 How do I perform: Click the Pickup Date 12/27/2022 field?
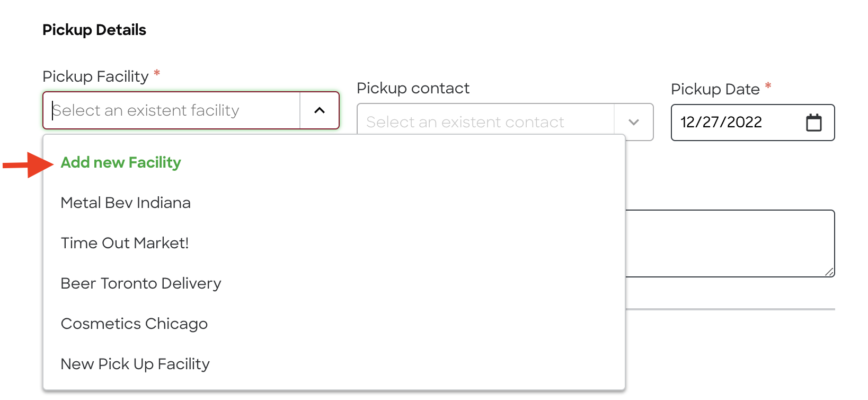(x=752, y=123)
